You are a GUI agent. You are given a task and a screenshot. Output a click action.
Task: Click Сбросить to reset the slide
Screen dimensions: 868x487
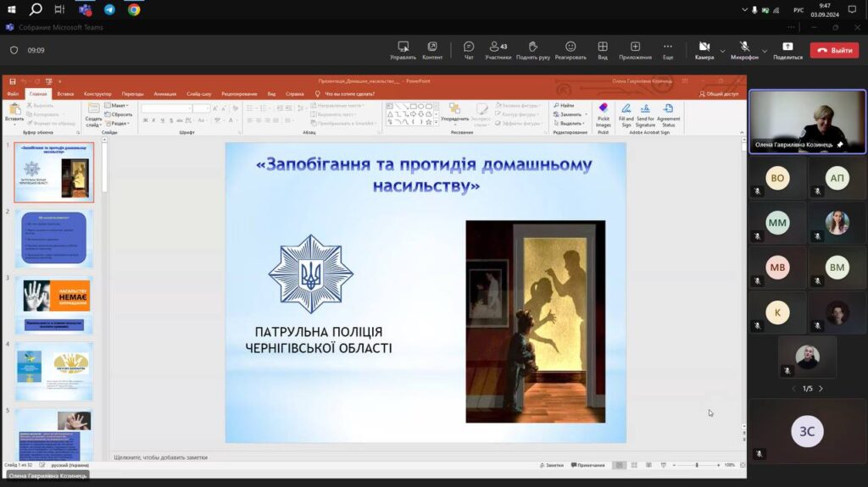[119, 114]
